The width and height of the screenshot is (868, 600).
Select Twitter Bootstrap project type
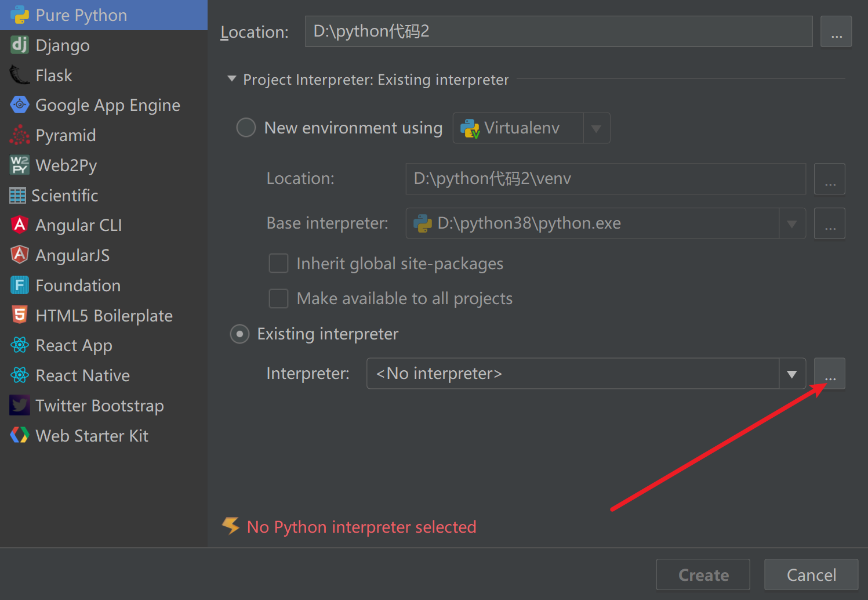pos(100,406)
